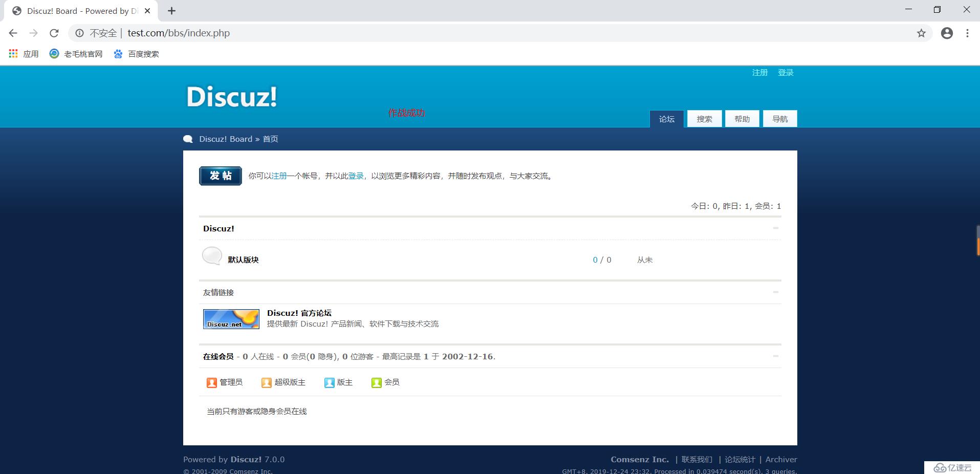Select the 帮助 navigation tab
The image size is (980, 474).
pos(742,119)
